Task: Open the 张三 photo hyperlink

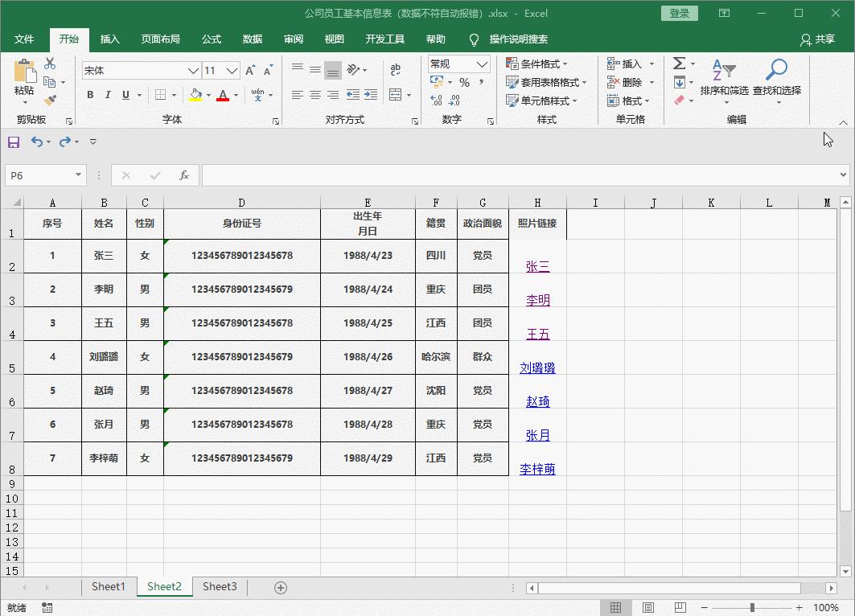Action: 537,265
